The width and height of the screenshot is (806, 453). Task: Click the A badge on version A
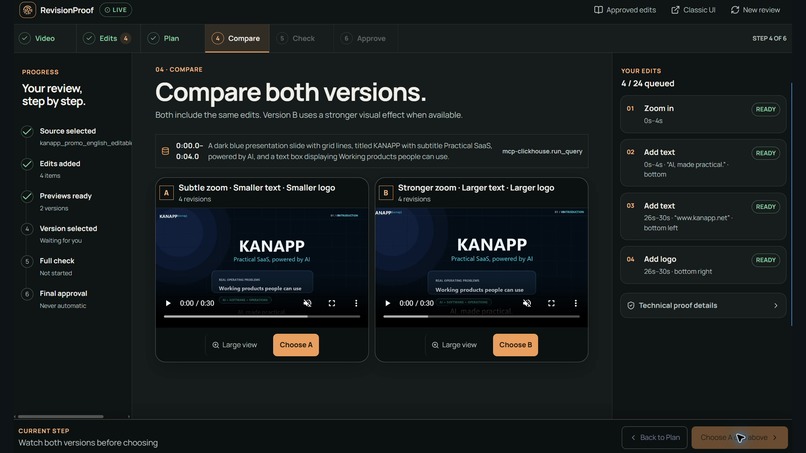click(166, 193)
